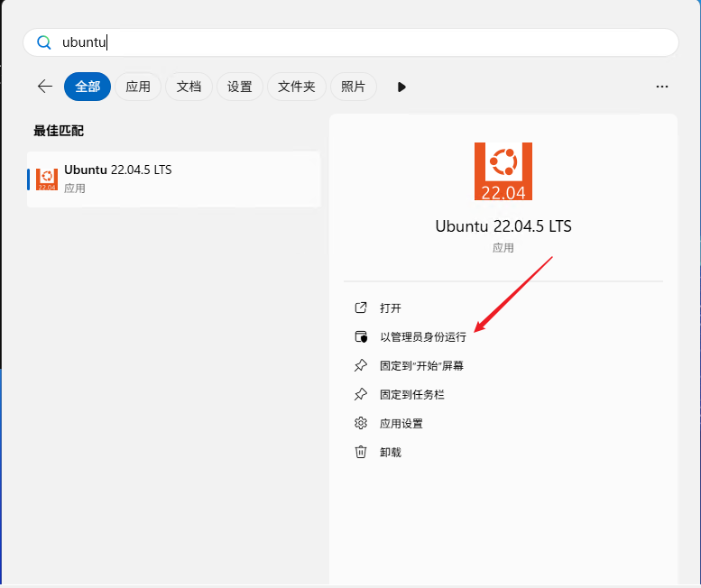701x588 pixels.
Task: Open the three-dot options menu
Action: (x=662, y=87)
